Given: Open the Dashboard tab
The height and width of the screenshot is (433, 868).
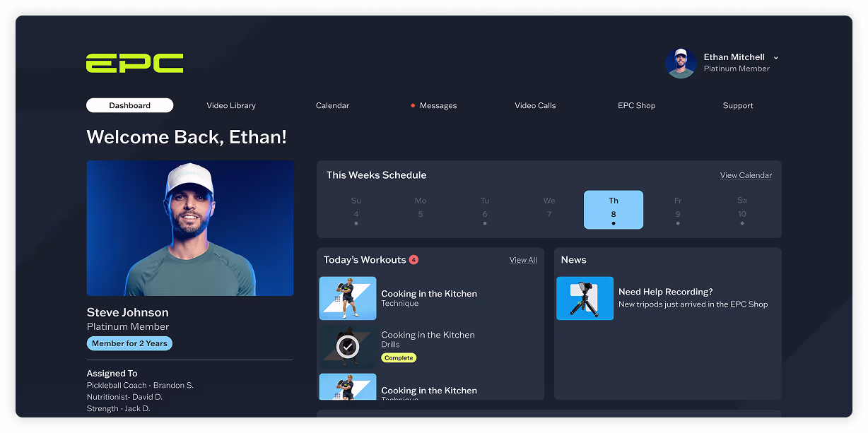Looking at the screenshot, I should tap(129, 105).
